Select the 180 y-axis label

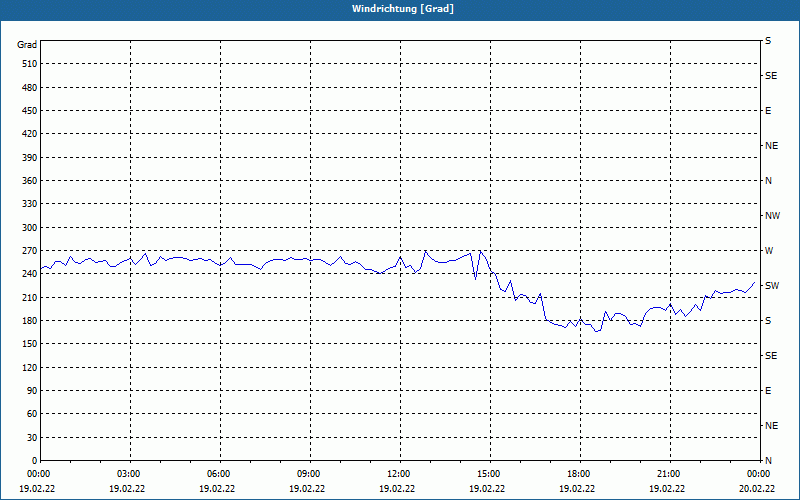(x=30, y=321)
